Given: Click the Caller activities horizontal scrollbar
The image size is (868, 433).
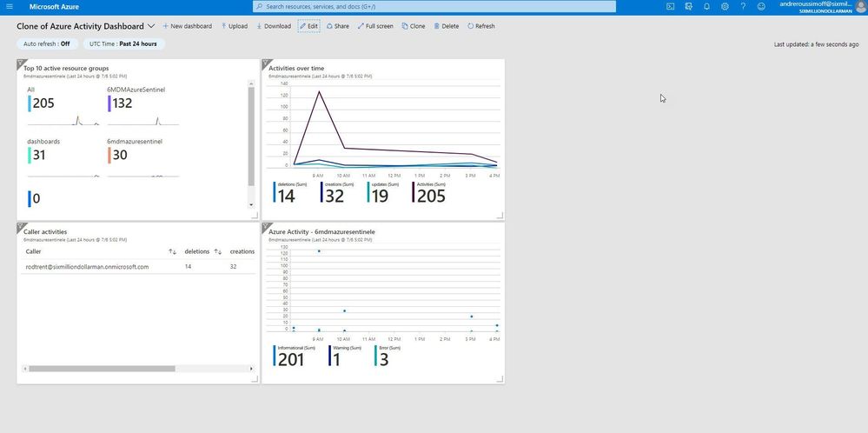Looking at the screenshot, I should pos(102,368).
